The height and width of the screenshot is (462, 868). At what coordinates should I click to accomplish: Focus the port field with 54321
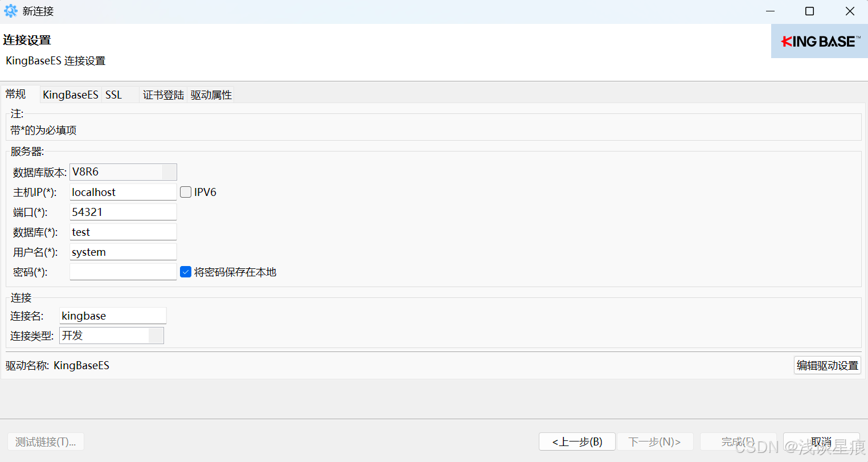(123, 212)
